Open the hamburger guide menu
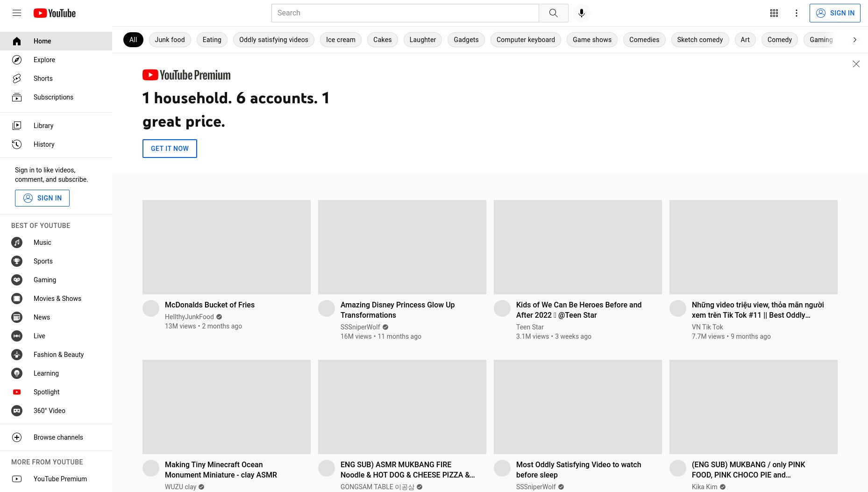This screenshot has width=868, height=492. [17, 13]
